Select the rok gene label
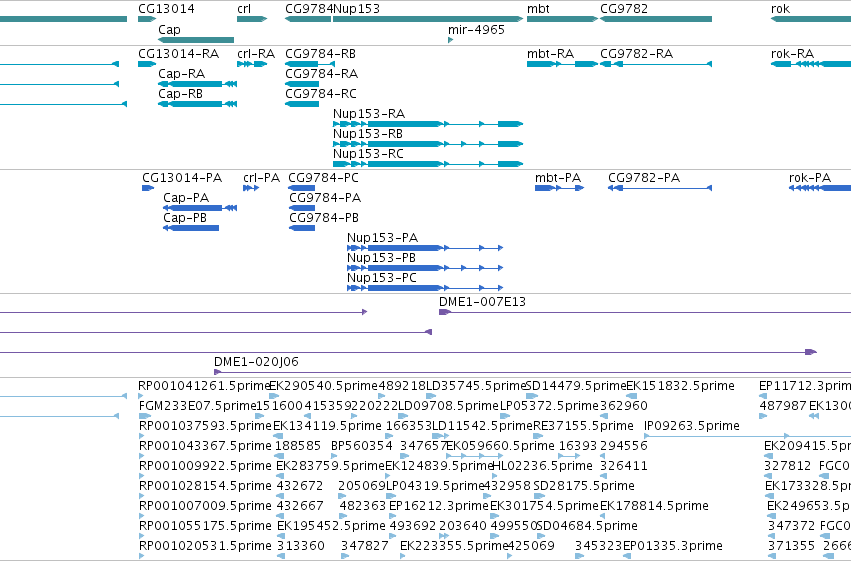The height and width of the screenshot is (561, 851). 780,9
